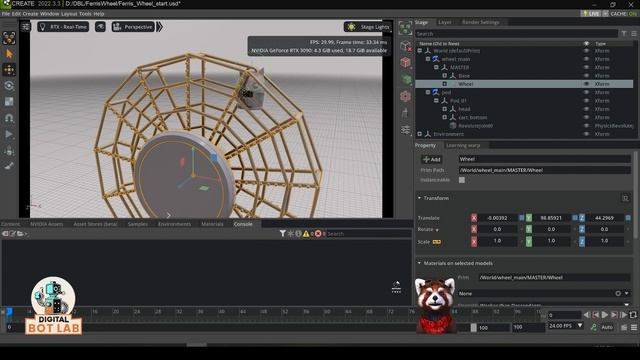Open the Layout menu
Viewport: 640px width, 360px height.
pos(69,13)
